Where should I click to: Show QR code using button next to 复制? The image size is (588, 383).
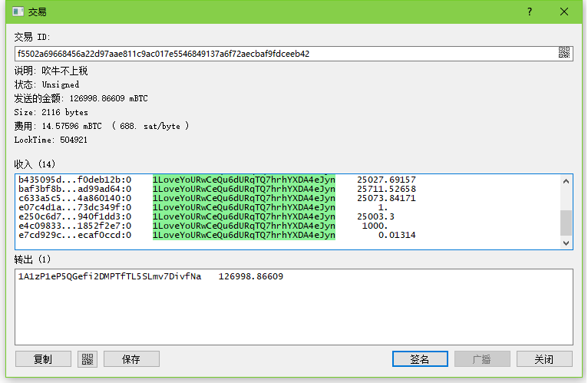87,358
